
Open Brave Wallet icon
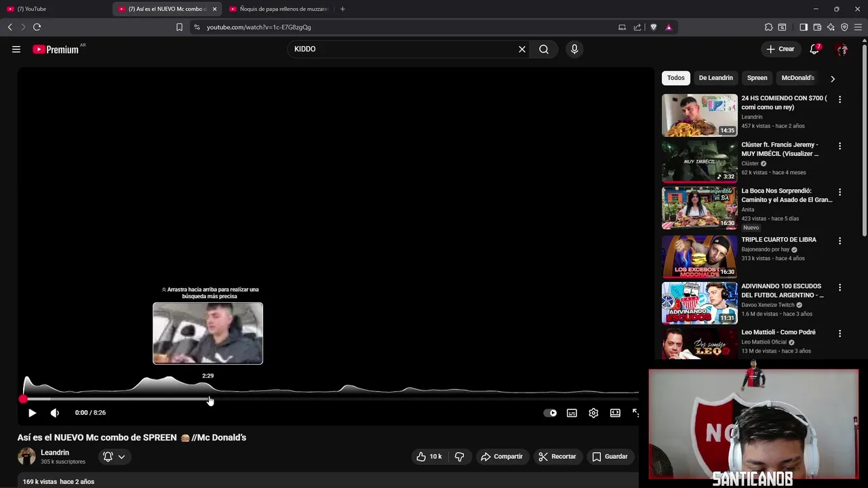pyautogui.click(x=817, y=27)
